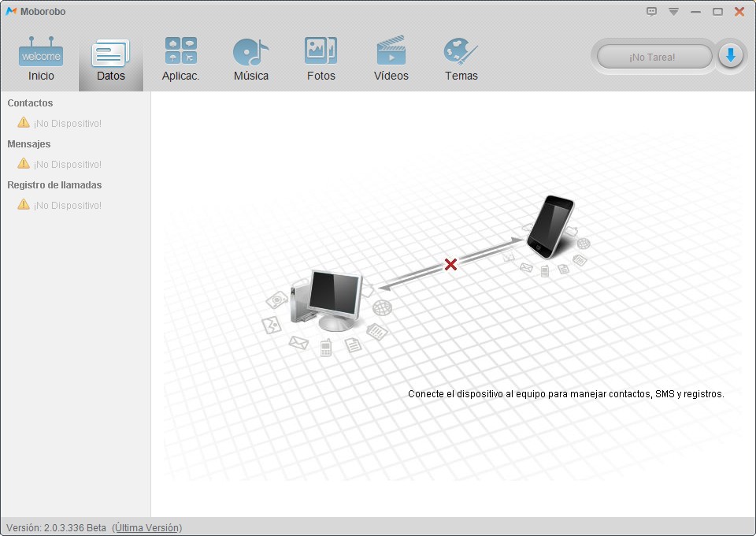Select Registro de llamadas in sidebar

54,184
